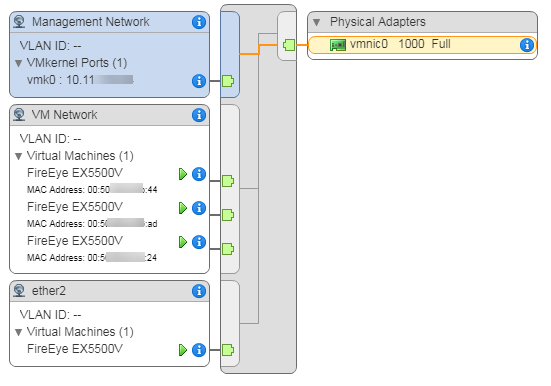Screen dimensions: 551x386
Task: Click the Management Network globe icon
Action: coord(19,22)
